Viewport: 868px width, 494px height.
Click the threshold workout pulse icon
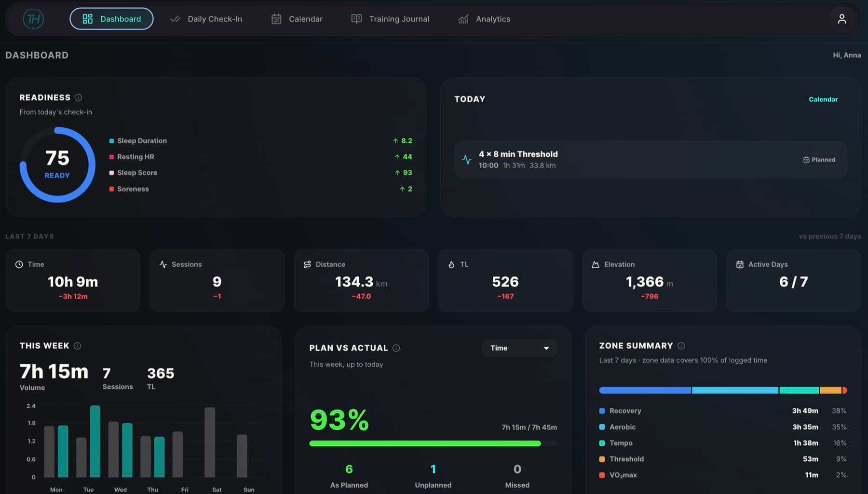click(x=466, y=159)
